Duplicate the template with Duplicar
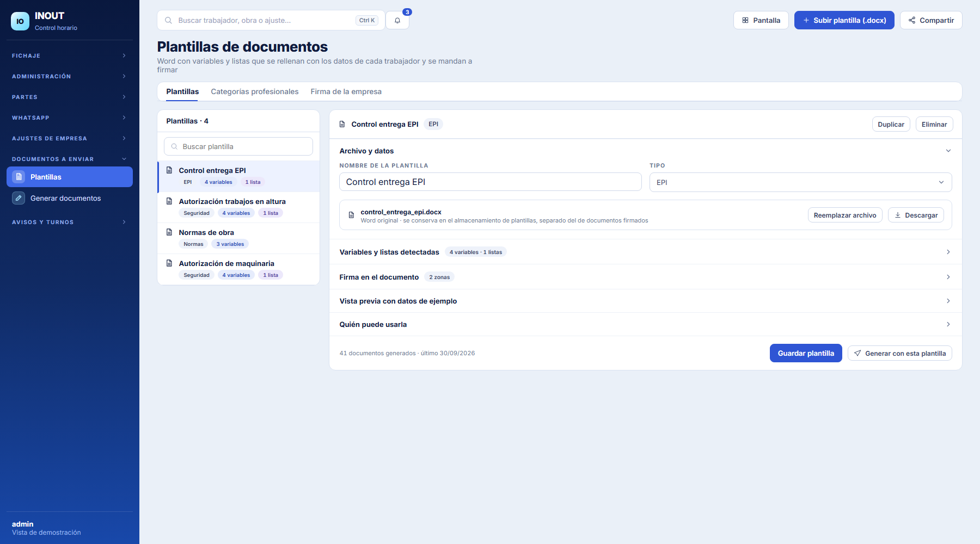This screenshot has width=980, height=544. [891, 125]
